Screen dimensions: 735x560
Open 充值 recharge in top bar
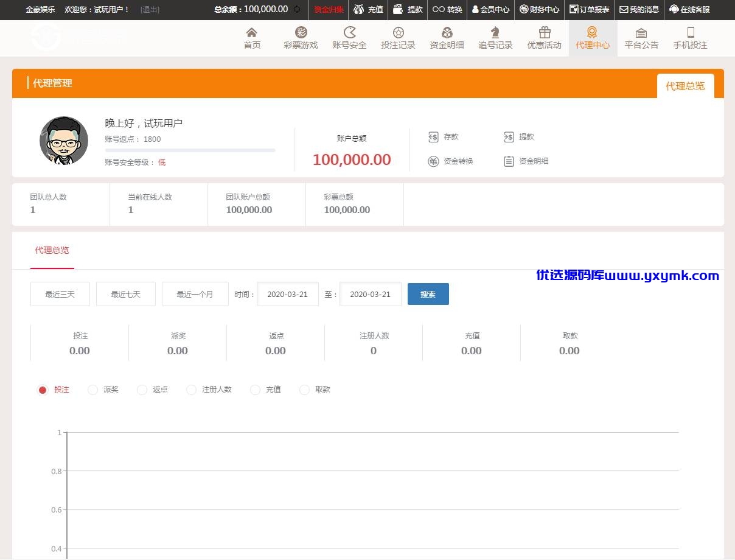pyautogui.click(x=369, y=9)
